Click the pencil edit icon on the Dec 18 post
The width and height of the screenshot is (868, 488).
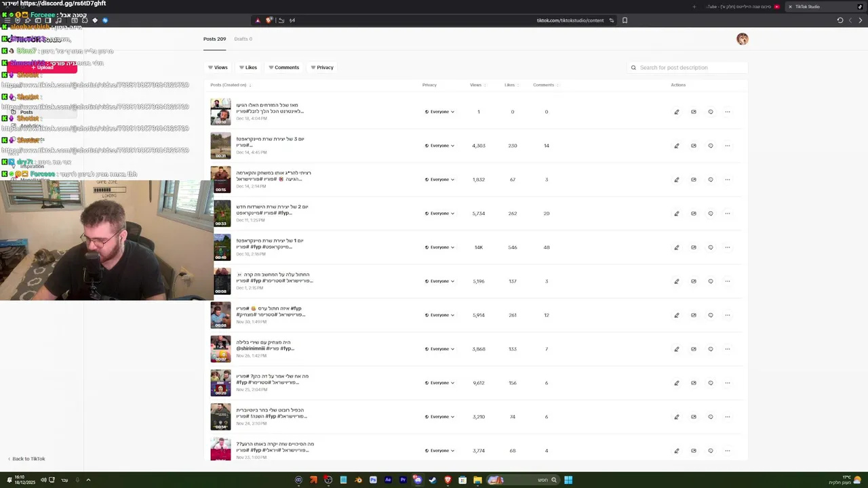point(676,112)
